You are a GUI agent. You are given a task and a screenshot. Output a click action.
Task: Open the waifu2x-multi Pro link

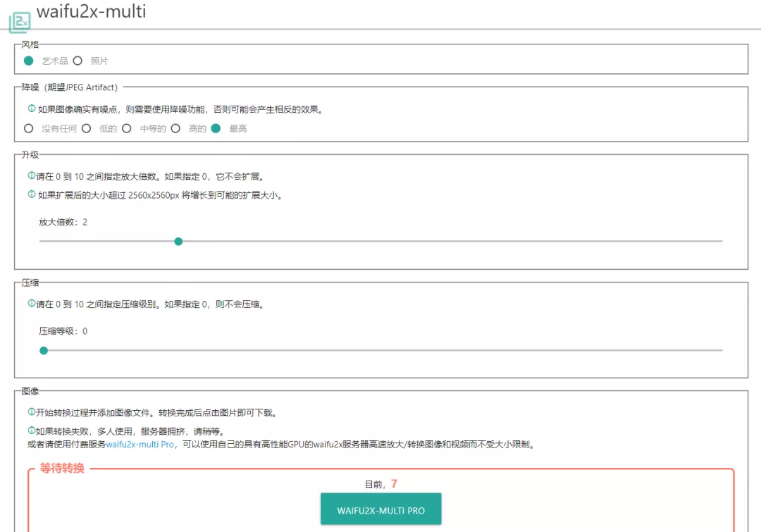coord(141,443)
